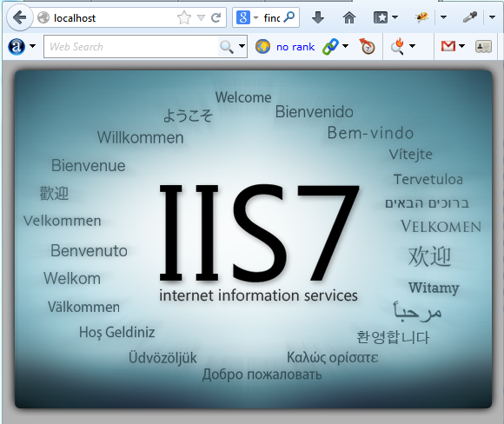
Task: Expand the hot searches dropdown arrow
Action: [x=412, y=46]
